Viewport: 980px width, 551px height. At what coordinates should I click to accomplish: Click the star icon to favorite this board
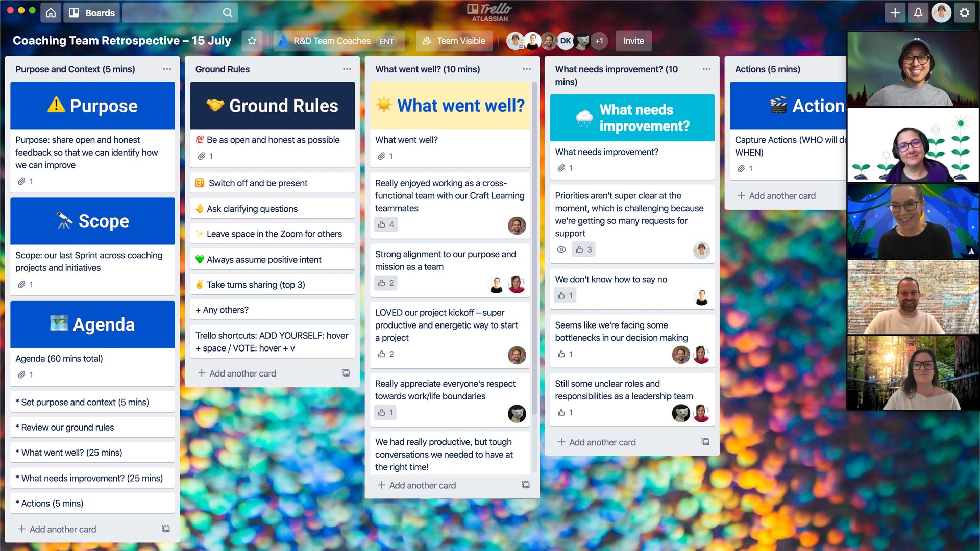pyautogui.click(x=252, y=41)
